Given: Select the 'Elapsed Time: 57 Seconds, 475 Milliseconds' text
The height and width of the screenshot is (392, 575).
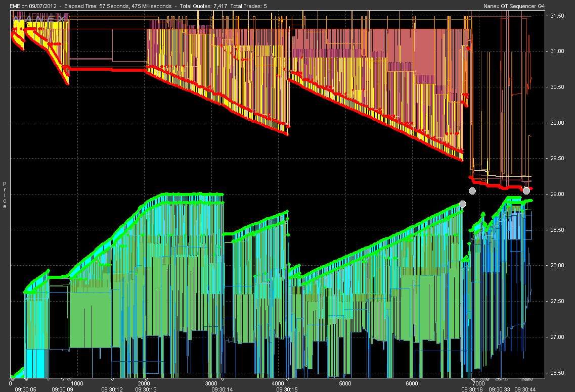Looking at the screenshot, I should [x=118, y=6].
